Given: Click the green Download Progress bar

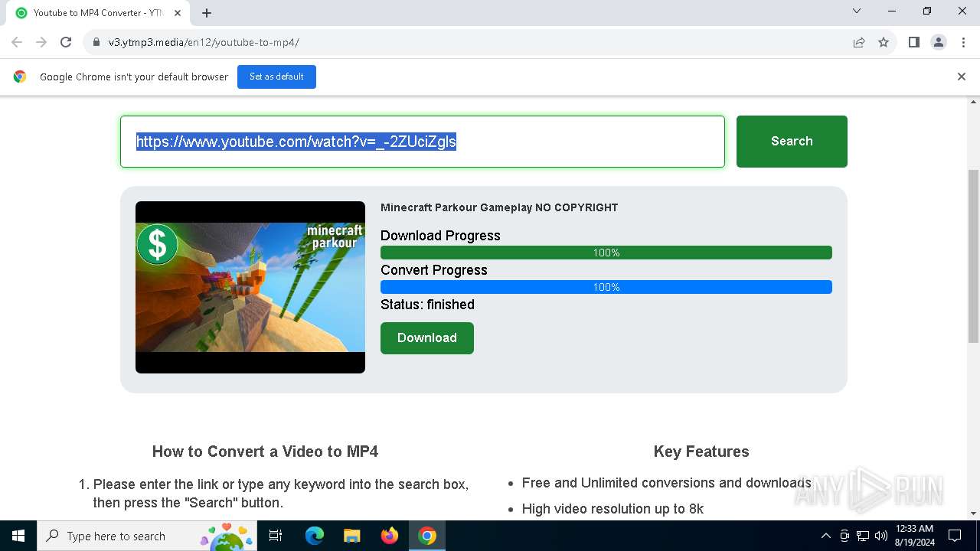Looking at the screenshot, I should coord(606,253).
